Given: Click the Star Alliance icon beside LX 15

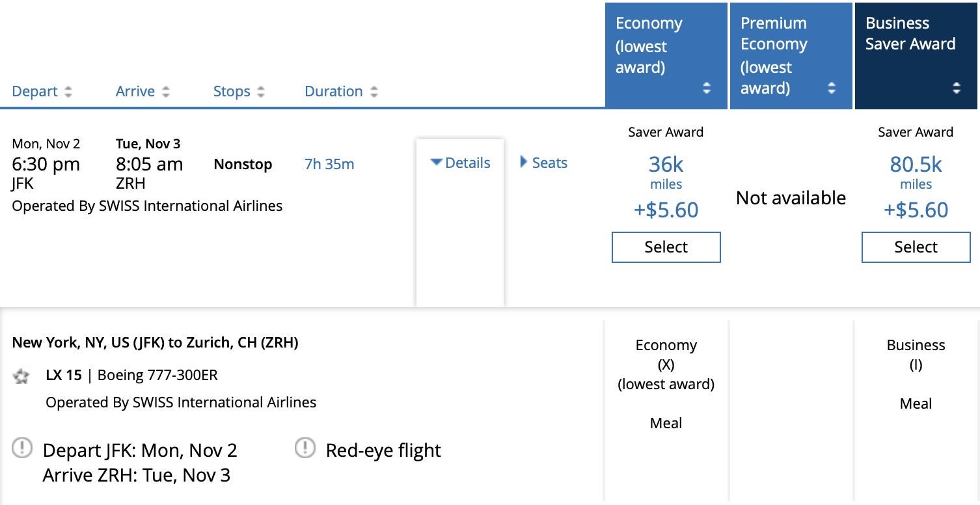Looking at the screenshot, I should pos(21,375).
